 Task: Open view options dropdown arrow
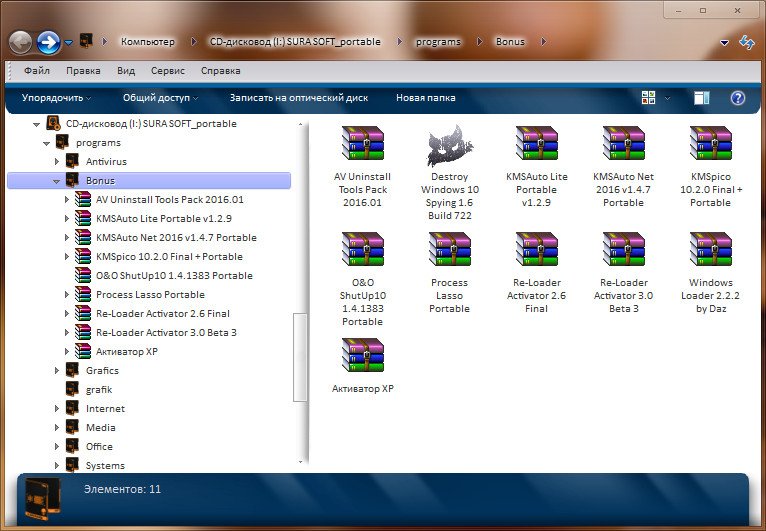pos(668,98)
